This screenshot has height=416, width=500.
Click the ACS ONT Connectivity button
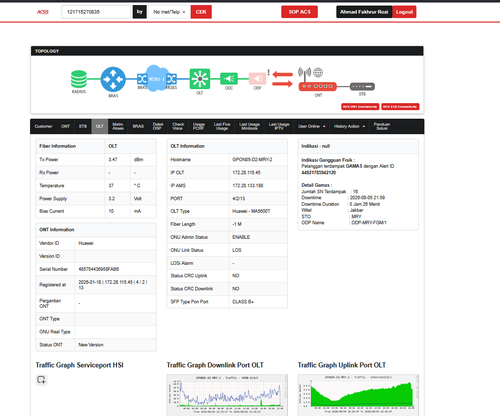[360, 107]
